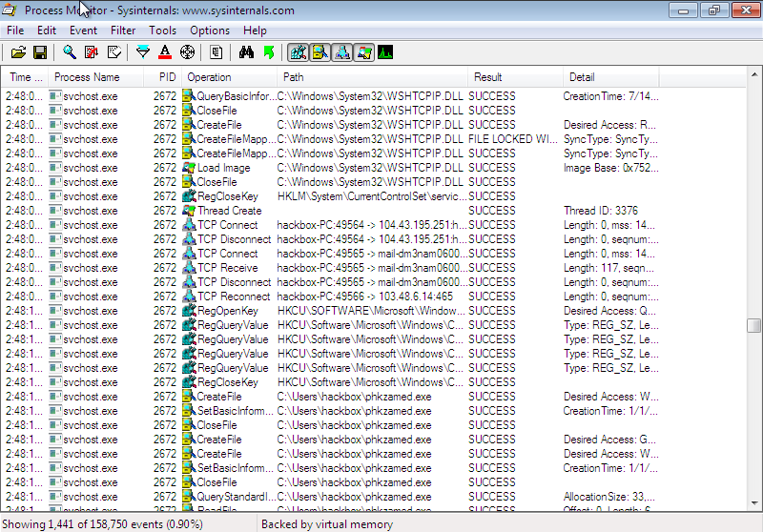Click the scrollbar up arrow
Viewport: 763px width, 532px height.
coord(753,74)
